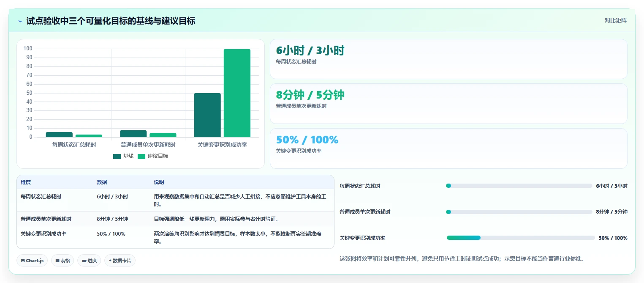Click the progress bar for 每周状态汇总耗时
This screenshot has height=283, width=644.
[519, 186]
